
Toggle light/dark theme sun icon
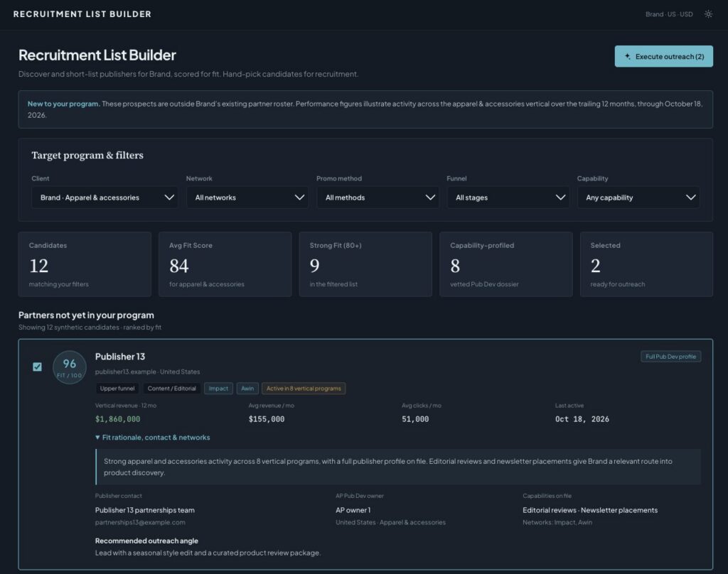pos(708,14)
